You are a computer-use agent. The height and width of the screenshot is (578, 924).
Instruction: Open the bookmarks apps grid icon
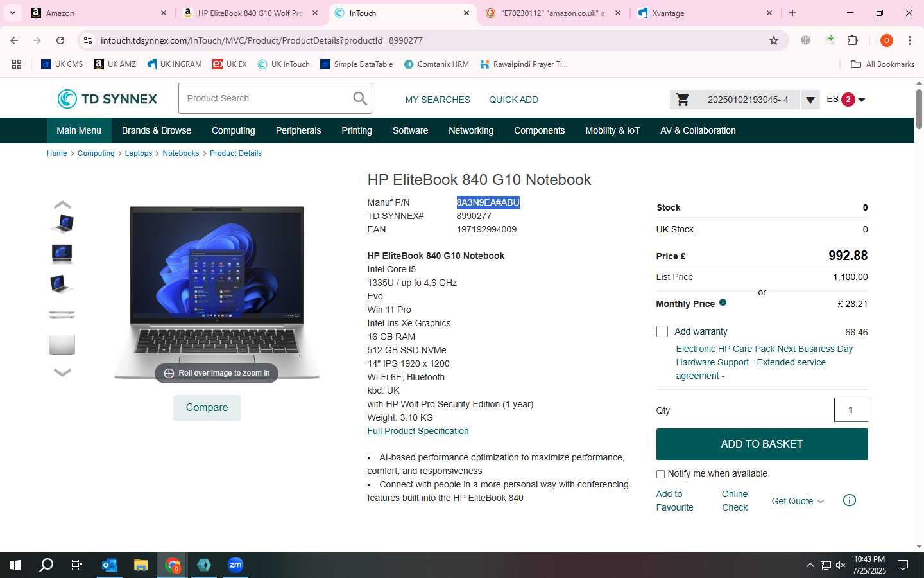click(x=17, y=64)
